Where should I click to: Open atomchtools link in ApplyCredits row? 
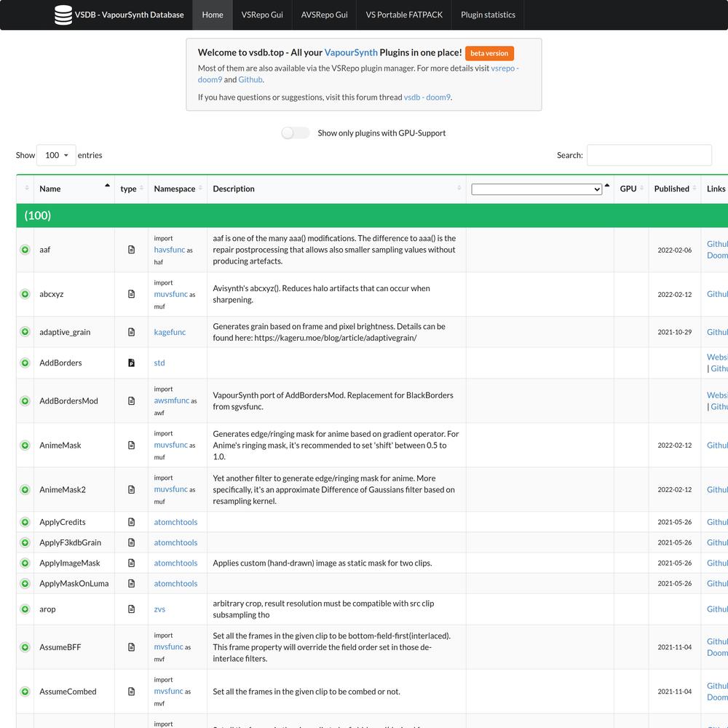(175, 522)
